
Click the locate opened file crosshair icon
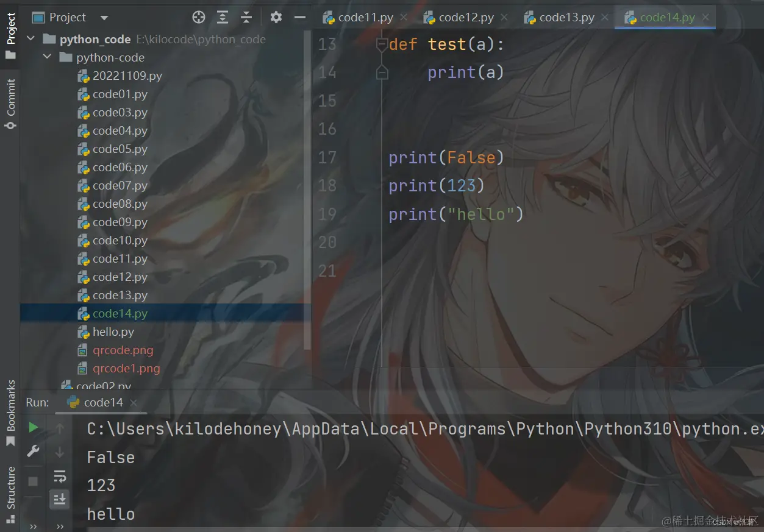pyautogui.click(x=199, y=17)
